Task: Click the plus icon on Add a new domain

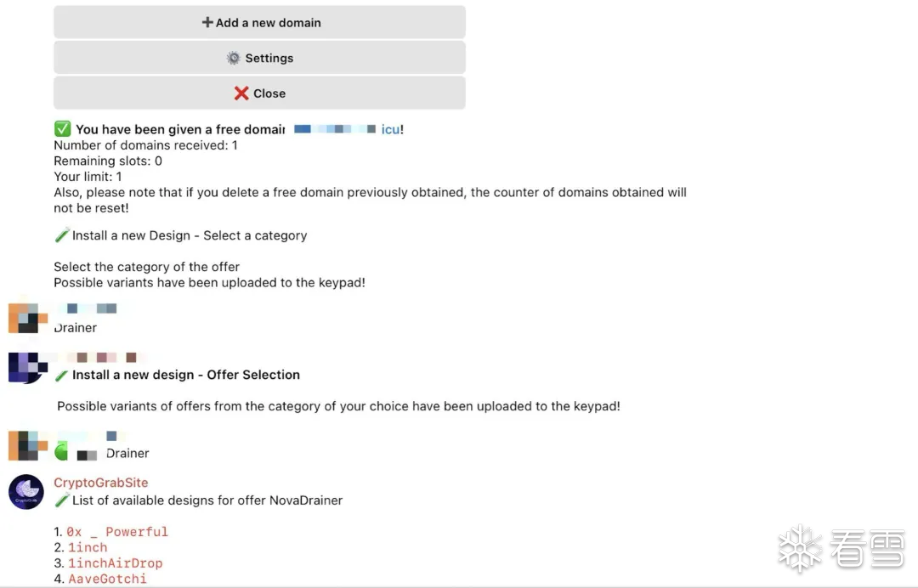Action: point(207,23)
